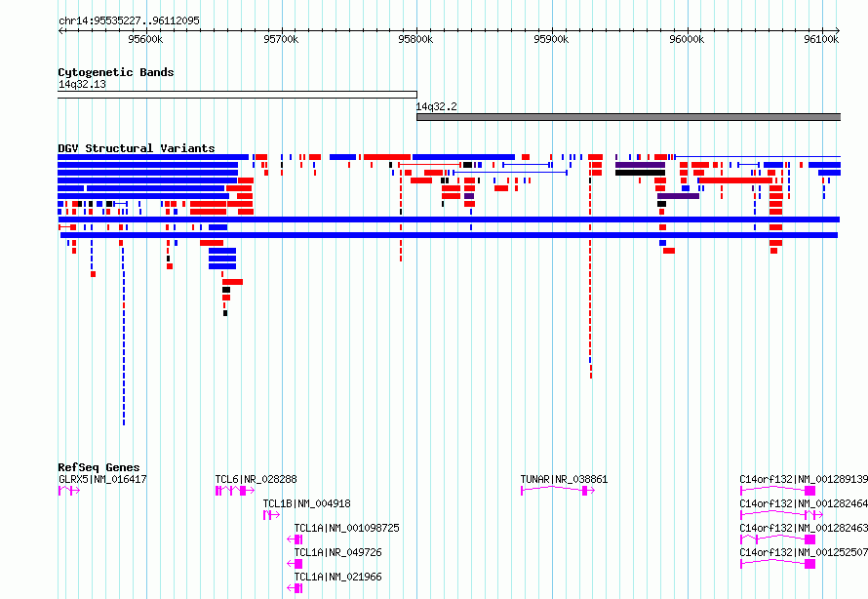Select the 95600k scale tick label
Screen dimensions: 868x599
(145, 39)
